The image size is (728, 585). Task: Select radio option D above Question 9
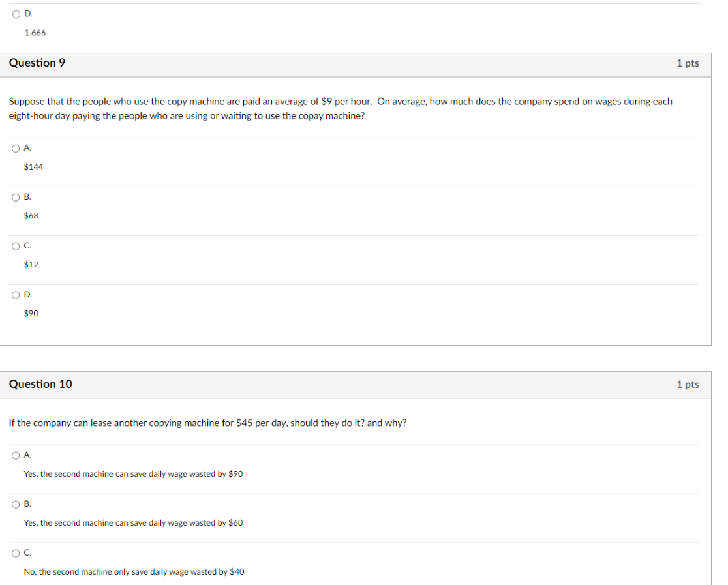16,14
